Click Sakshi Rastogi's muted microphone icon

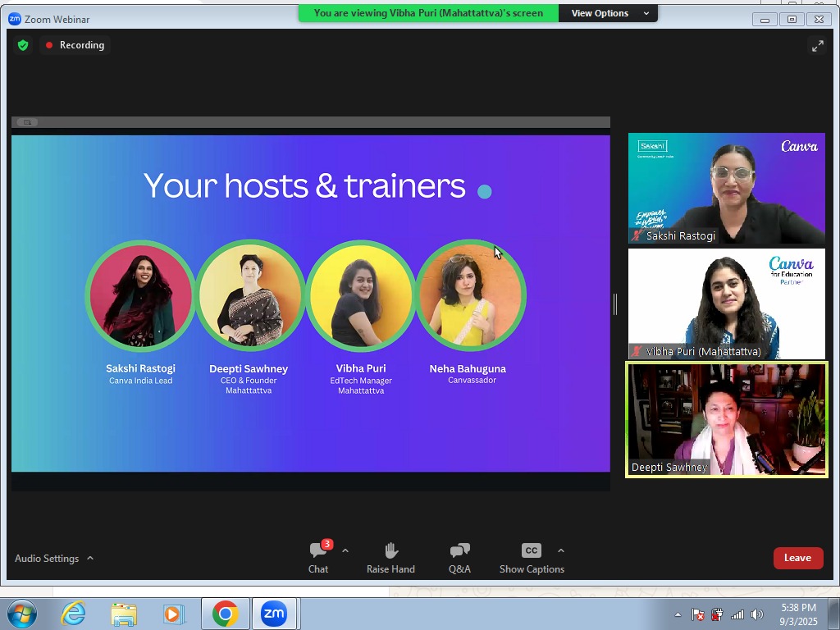point(637,235)
